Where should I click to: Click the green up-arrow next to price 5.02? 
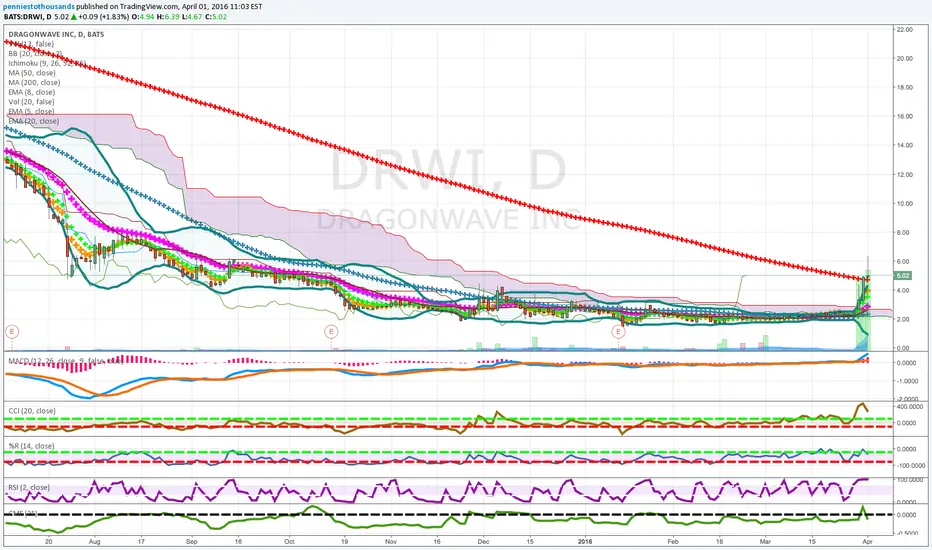(74, 17)
